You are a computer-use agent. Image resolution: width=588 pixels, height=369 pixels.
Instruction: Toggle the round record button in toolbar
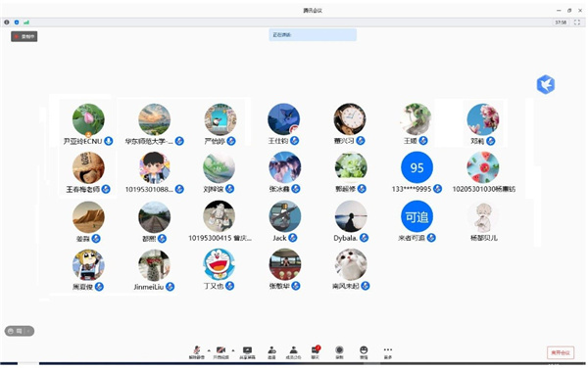(x=339, y=352)
